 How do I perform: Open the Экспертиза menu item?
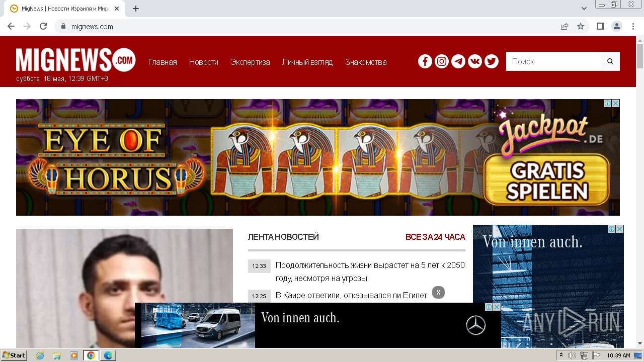click(250, 62)
